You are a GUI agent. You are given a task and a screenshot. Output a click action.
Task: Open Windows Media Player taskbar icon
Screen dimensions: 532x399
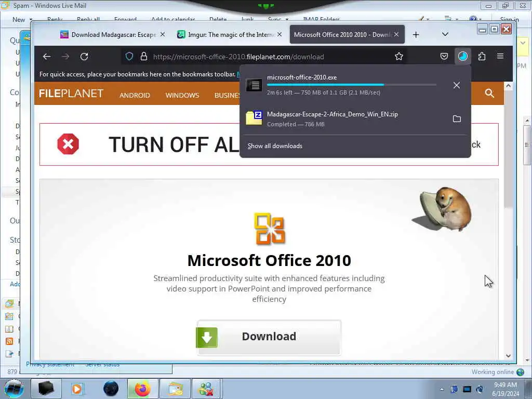tap(77, 389)
